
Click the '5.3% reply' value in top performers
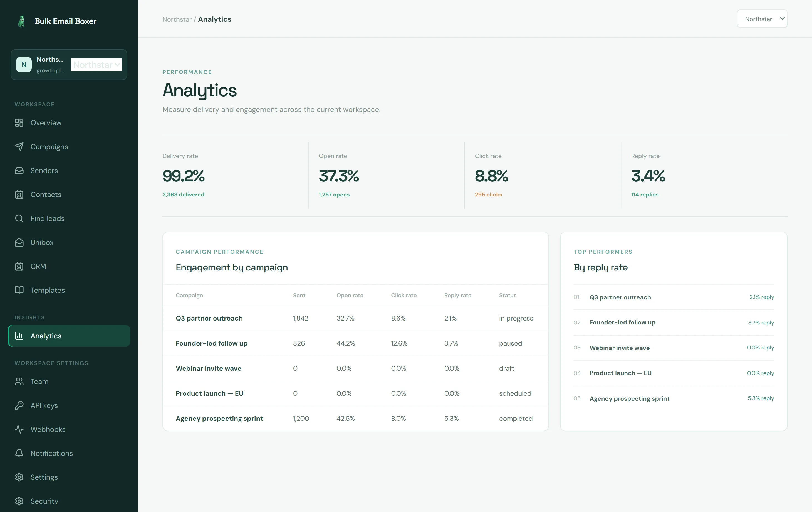(761, 398)
